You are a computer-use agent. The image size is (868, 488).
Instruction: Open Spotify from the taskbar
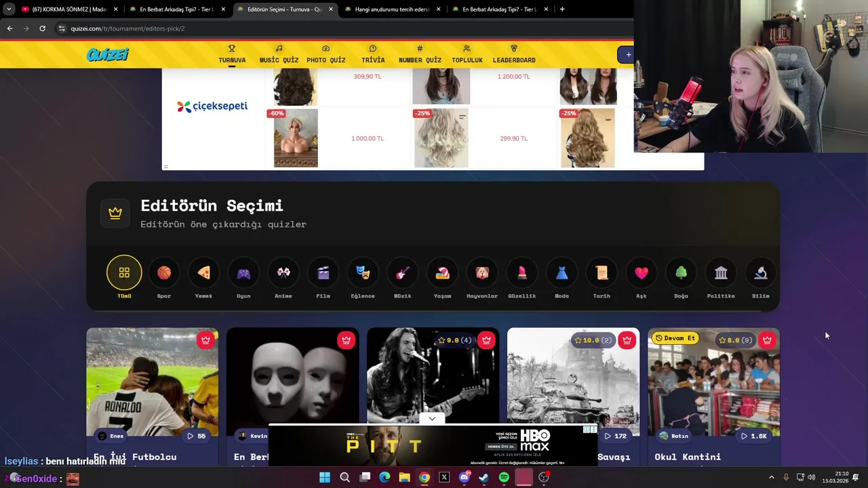pos(504,477)
